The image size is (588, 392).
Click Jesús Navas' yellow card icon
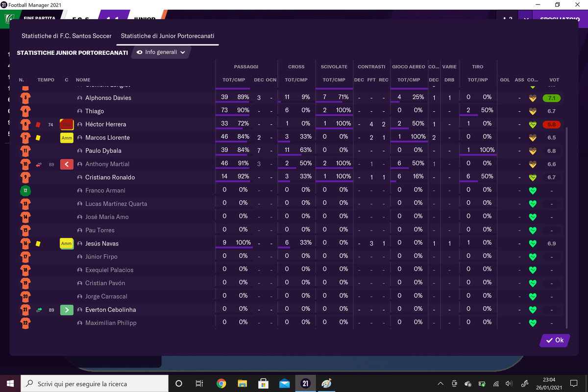point(38,244)
